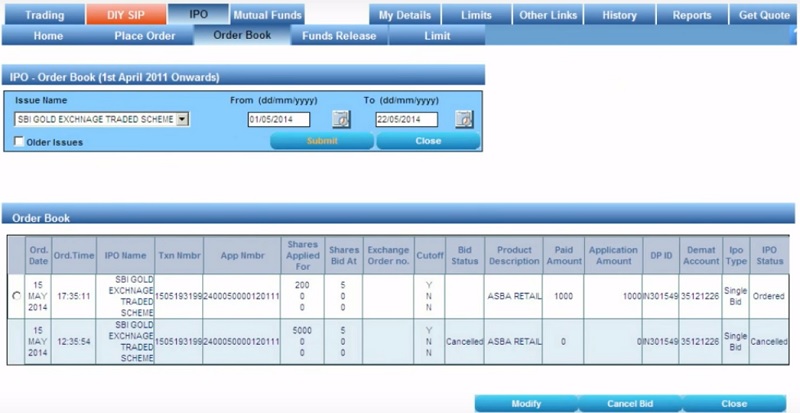Click the Shares Bid At header

coord(344,255)
